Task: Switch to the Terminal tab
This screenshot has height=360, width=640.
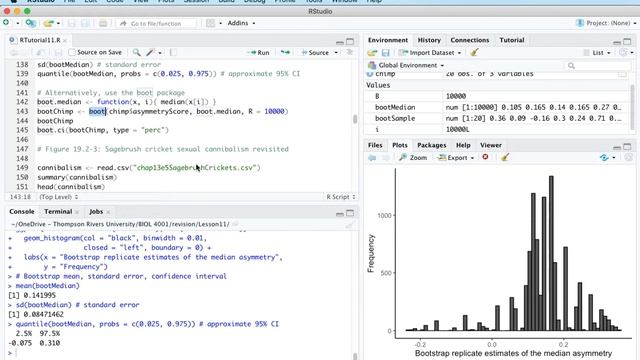Action: [58, 211]
